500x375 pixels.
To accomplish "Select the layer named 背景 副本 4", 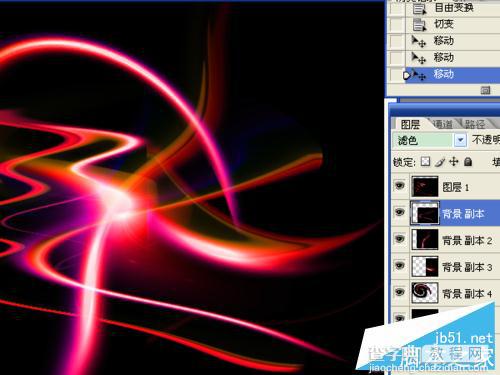I will click(x=467, y=294).
